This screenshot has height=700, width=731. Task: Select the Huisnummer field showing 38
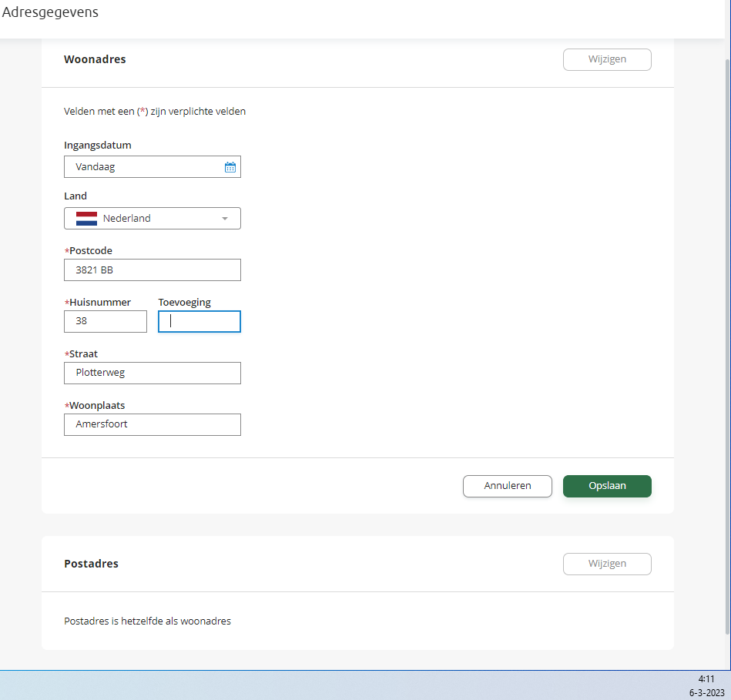pos(105,321)
